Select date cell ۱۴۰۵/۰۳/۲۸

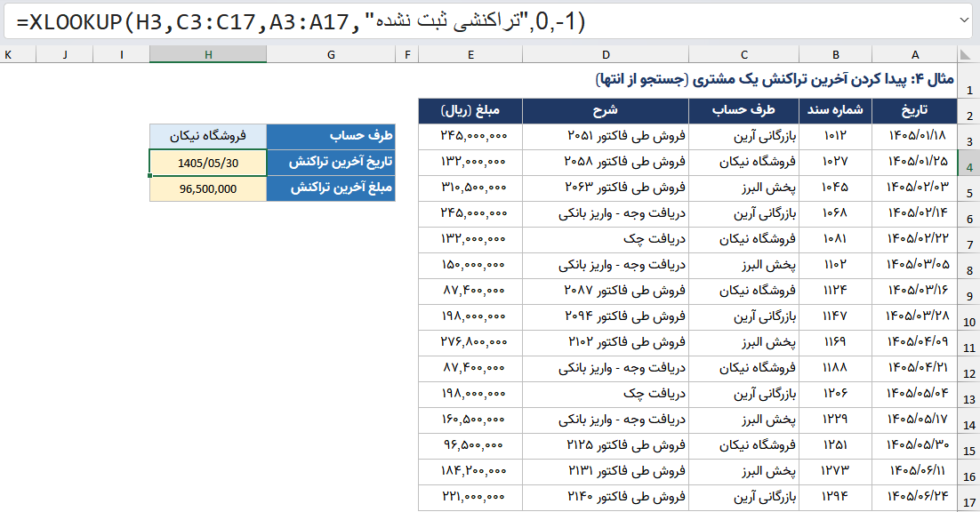[914, 317]
